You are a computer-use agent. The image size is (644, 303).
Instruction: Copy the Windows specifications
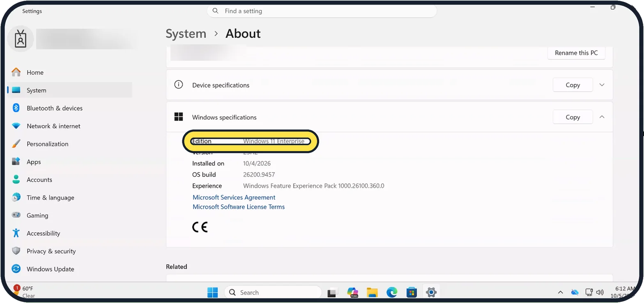coord(573,117)
